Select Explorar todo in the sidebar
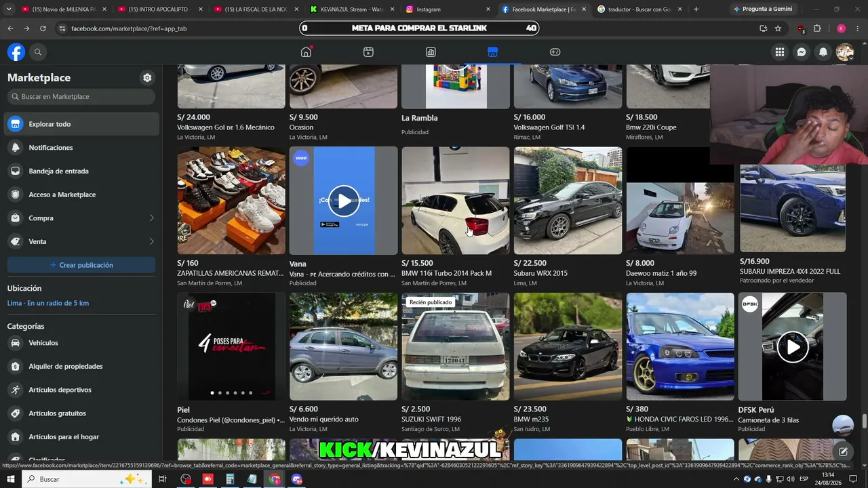This screenshot has height=488, width=868. click(x=81, y=124)
